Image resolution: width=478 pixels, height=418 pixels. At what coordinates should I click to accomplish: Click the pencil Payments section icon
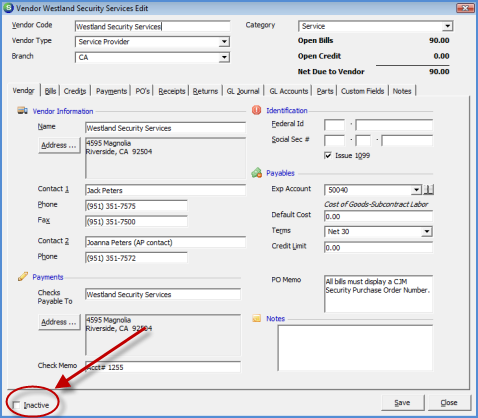pos(23,277)
